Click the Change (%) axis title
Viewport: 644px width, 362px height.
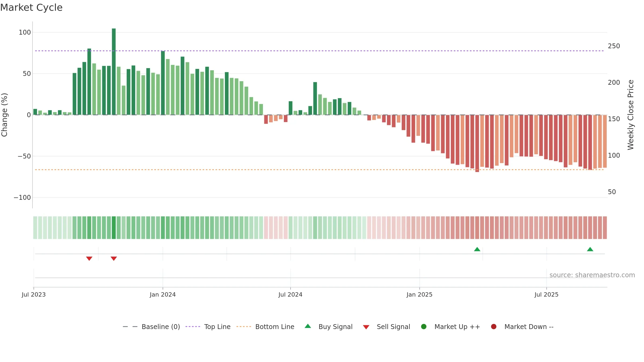click(x=4, y=115)
